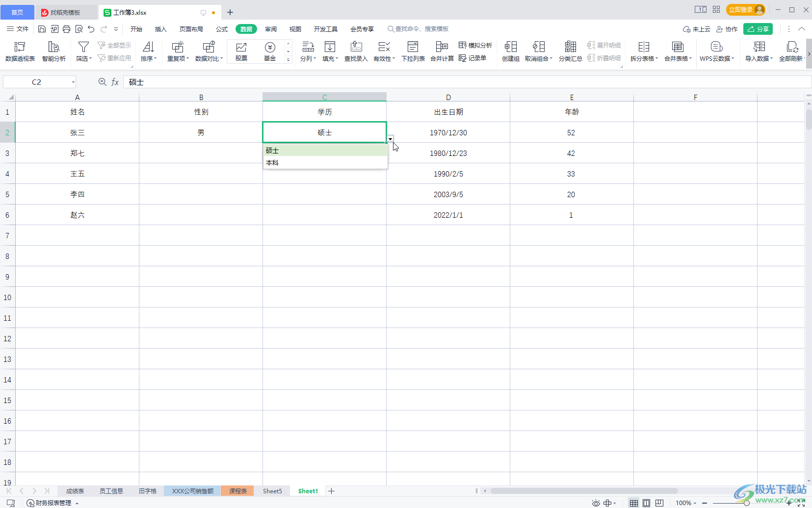This screenshot has width=812, height=508.
Task: Click the 立即登录 login button
Action: click(746, 10)
